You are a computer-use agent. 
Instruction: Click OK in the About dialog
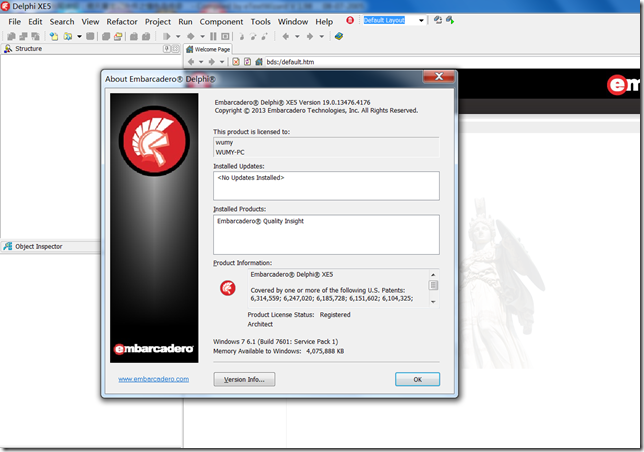(418, 379)
